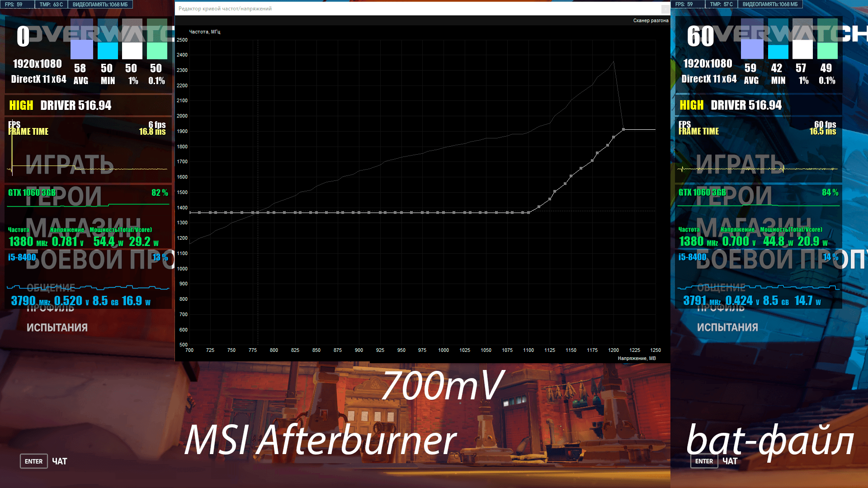Click 'DRIVER 516.94' in left overlay

point(76,105)
